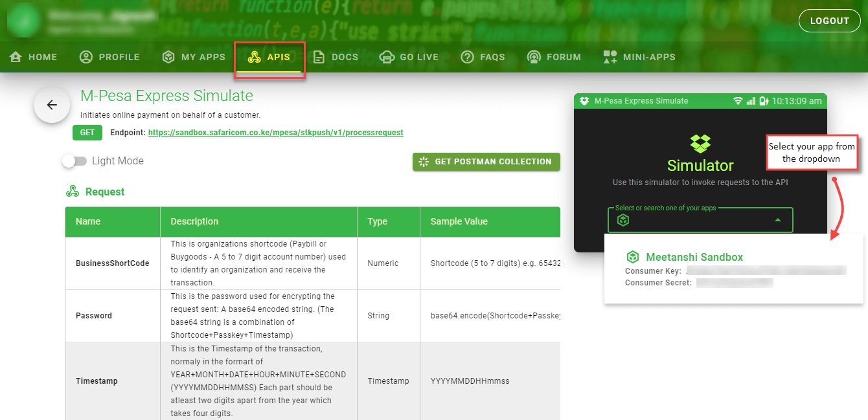868x420 pixels.
Task: Click the 10:13:09 am clock in simulator
Action: point(797,101)
